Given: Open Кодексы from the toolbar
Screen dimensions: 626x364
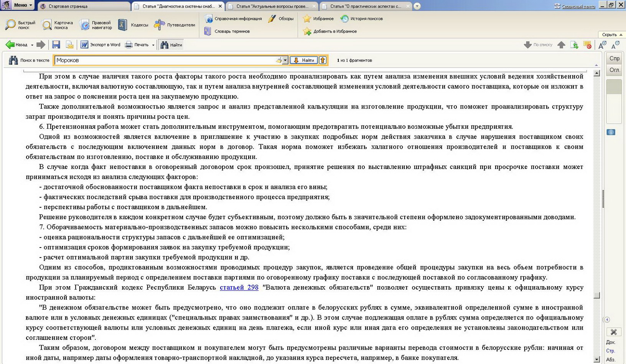Looking at the screenshot, I should point(133,25).
